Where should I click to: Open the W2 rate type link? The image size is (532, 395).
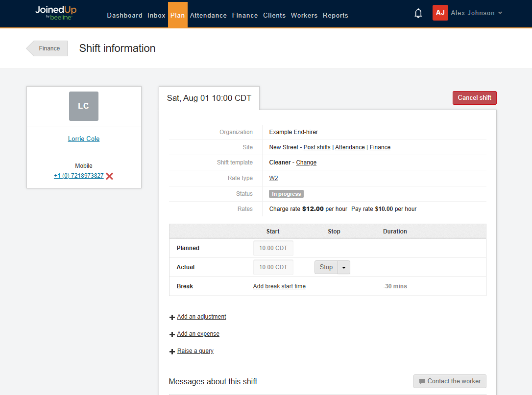[x=273, y=178]
